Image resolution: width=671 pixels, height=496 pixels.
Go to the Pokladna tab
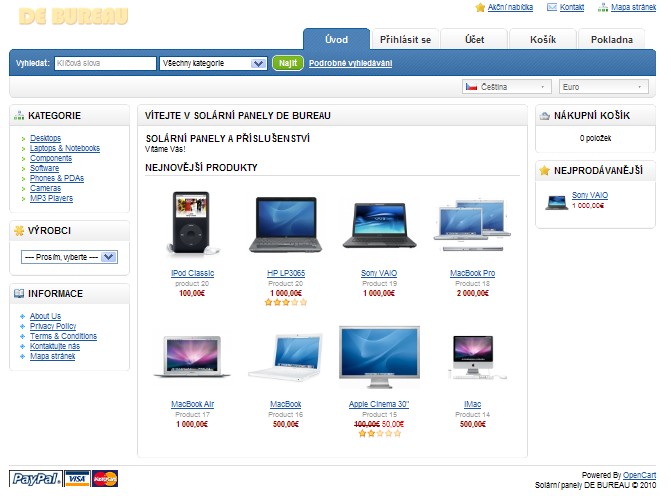611,40
